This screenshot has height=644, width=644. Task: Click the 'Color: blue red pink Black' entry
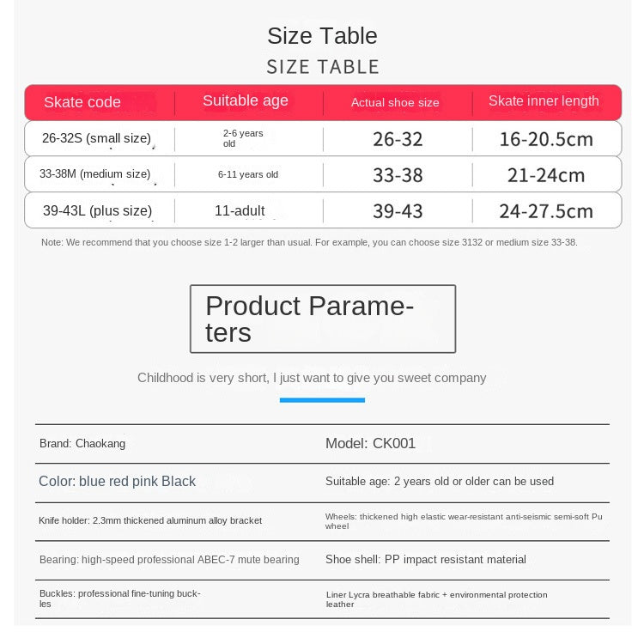coord(118,482)
